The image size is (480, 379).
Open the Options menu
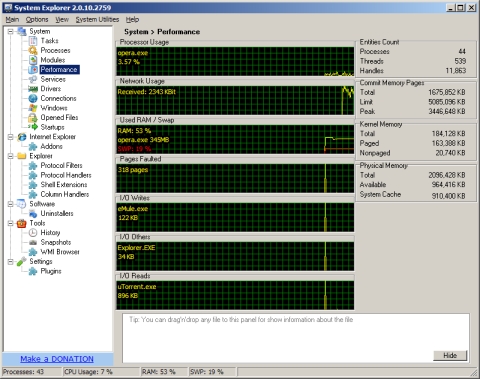tap(37, 20)
